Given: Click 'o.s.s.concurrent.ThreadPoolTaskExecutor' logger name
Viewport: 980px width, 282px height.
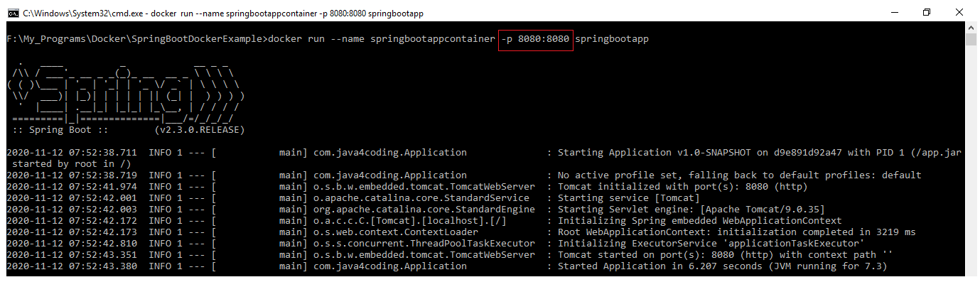Looking at the screenshot, I should pyautogui.click(x=424, y=243).
